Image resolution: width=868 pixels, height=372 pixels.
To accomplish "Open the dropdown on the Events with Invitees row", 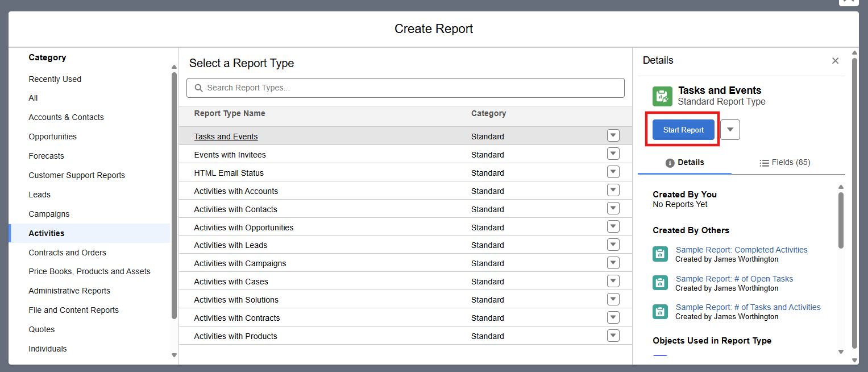I will coord(613,154).
